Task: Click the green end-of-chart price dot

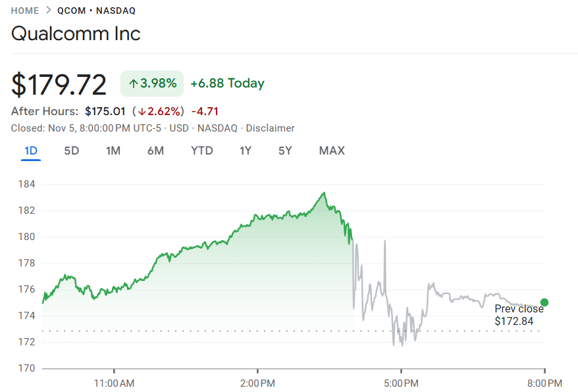Action: click(x=544, y=303)
